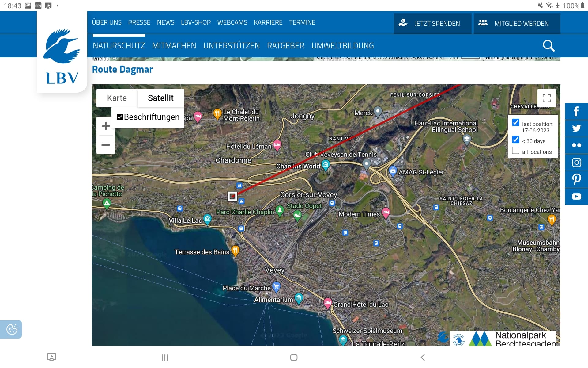Image resolution: width=588 pixels, height=368 pixels.
Task: Toggle the last position checkbox
Action: [516, 122]
